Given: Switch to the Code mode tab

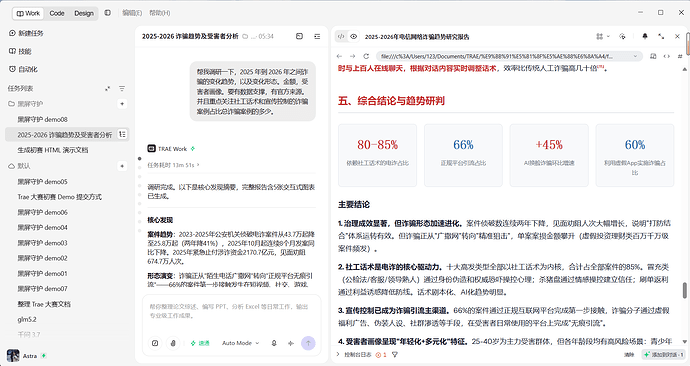Looking at the screenshot, I should [57, 13].
